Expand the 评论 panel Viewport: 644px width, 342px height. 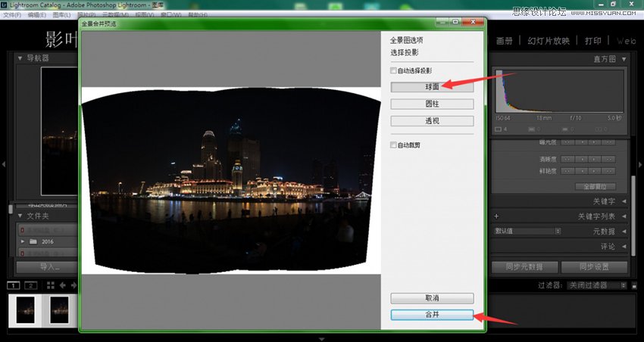tap(624, 247)
